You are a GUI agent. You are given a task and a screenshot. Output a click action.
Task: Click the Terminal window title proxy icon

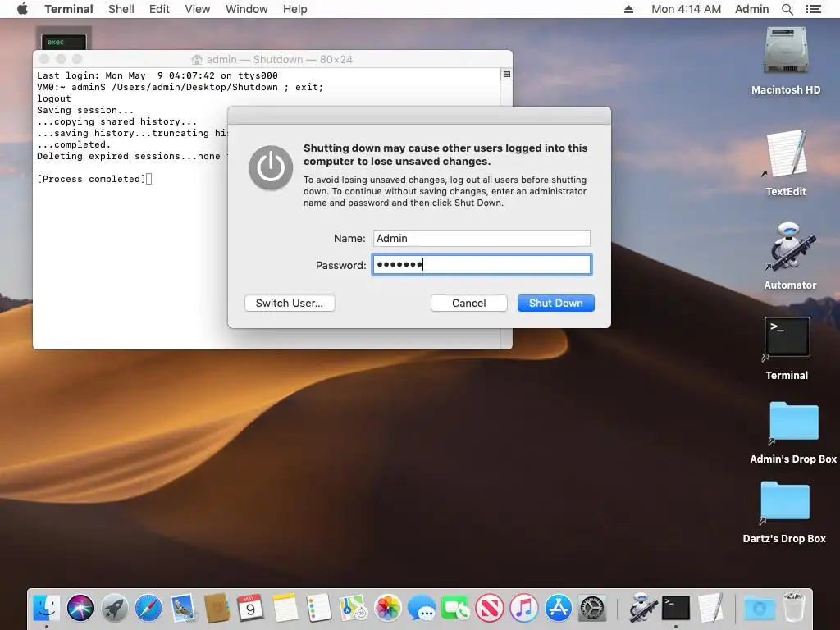click(x=197, y=59)
